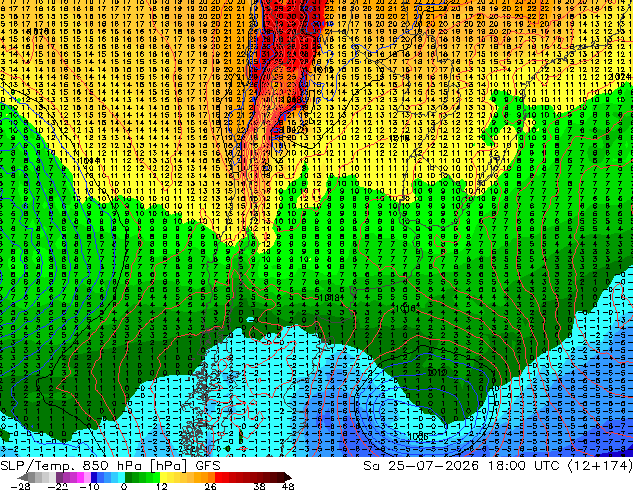Click the 1012 isobar label above the low
The image size is (634, 490).
click(x=437, y=372)
